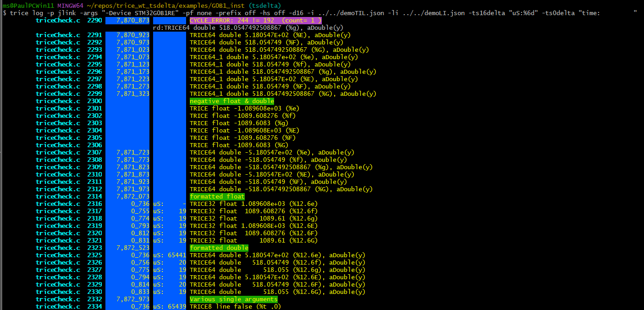
Task: Click triceCheck.c on line 2290
Action: click(x=58, y=20)
